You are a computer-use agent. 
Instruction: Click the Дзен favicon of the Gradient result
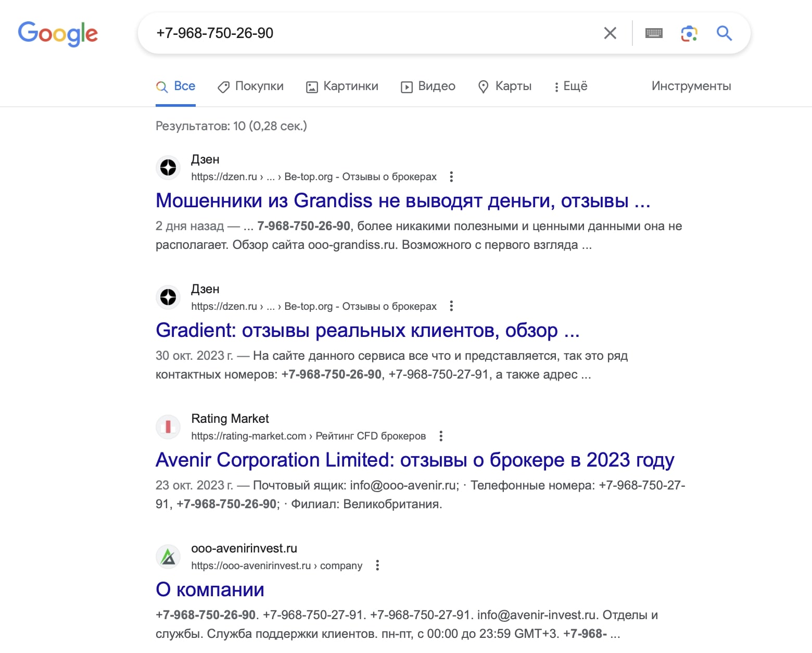168,297
